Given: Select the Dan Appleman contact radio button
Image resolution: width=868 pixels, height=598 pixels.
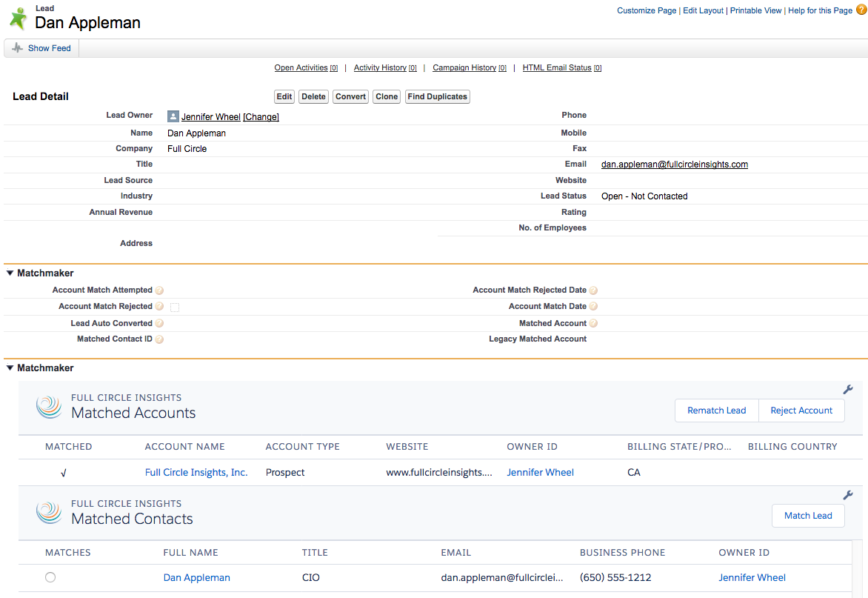Looking at the screenshot, I should pos(50,577).
